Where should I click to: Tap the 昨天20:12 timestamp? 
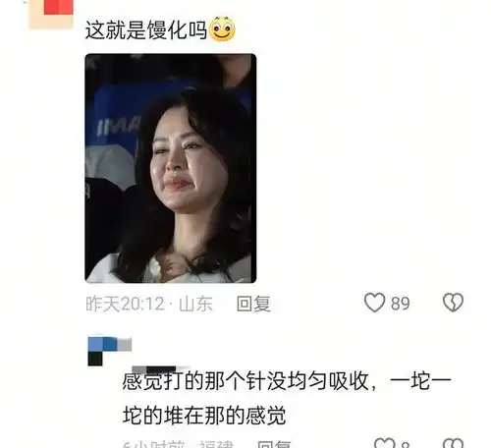126,304
